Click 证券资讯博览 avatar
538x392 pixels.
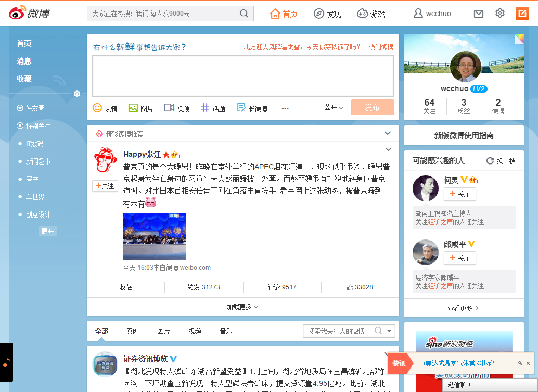click(x=105, y=364)
